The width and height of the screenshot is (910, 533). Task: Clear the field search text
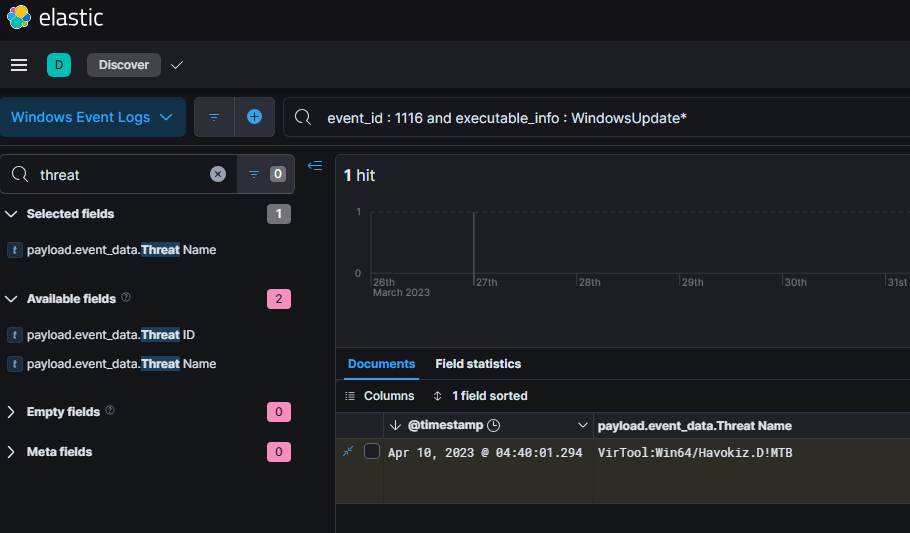(x=218, y=174)
